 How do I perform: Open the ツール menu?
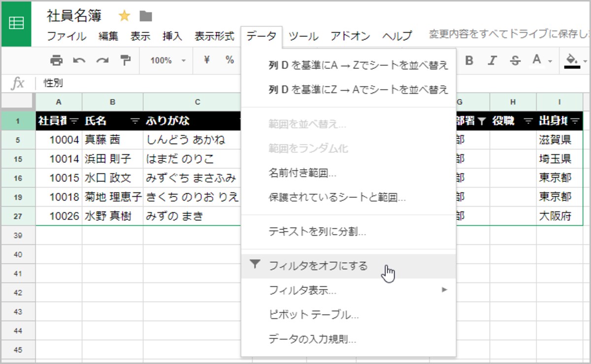click(303, 36)
